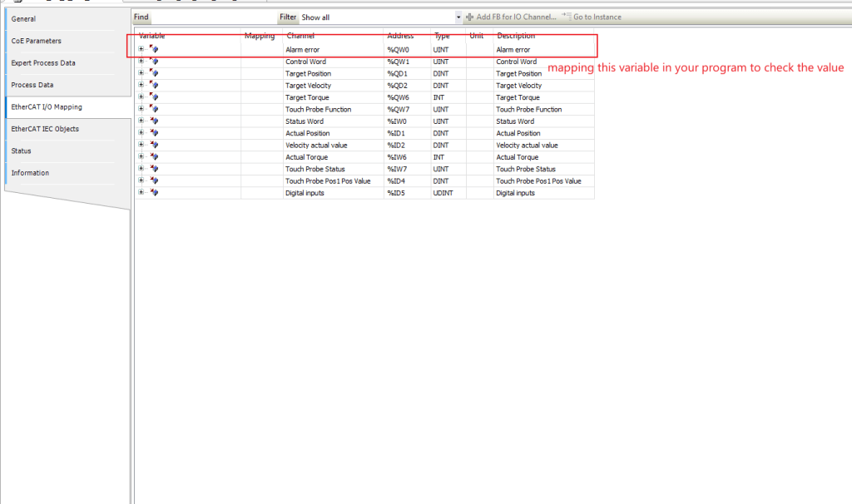This screenshot has width=852, height=504.
Task: Click the Add FB for IO Channel icon
Action: pyautogui.click(x=470, y=17)
